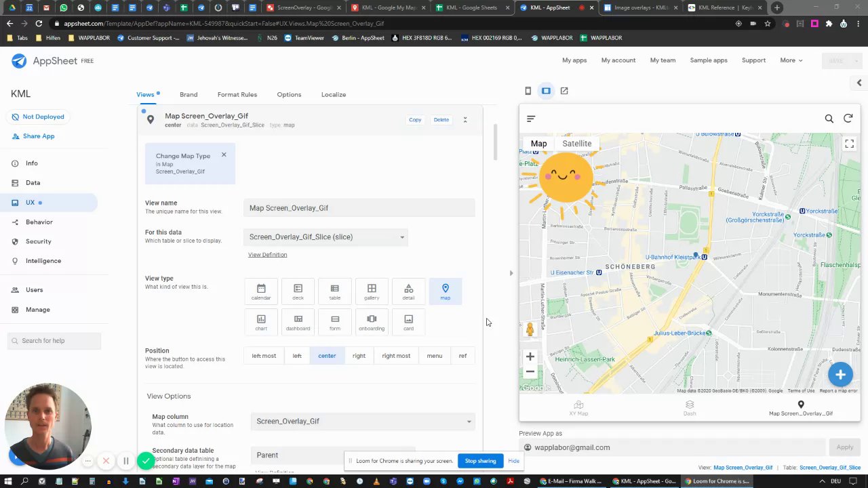Viewport: 868px width, 488px height.
Task: Select the gallery view type
Action: [372, 291]
